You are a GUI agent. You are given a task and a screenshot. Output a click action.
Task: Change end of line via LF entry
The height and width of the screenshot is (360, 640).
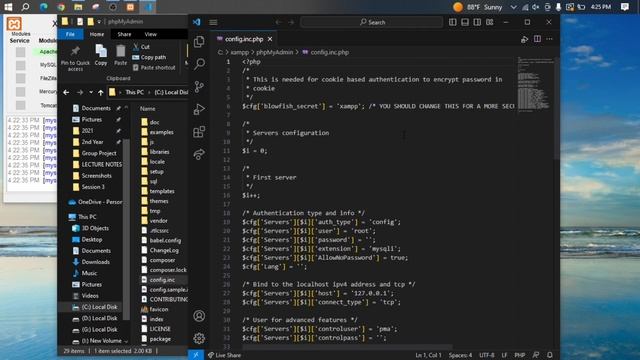click(x=504, y=355)
